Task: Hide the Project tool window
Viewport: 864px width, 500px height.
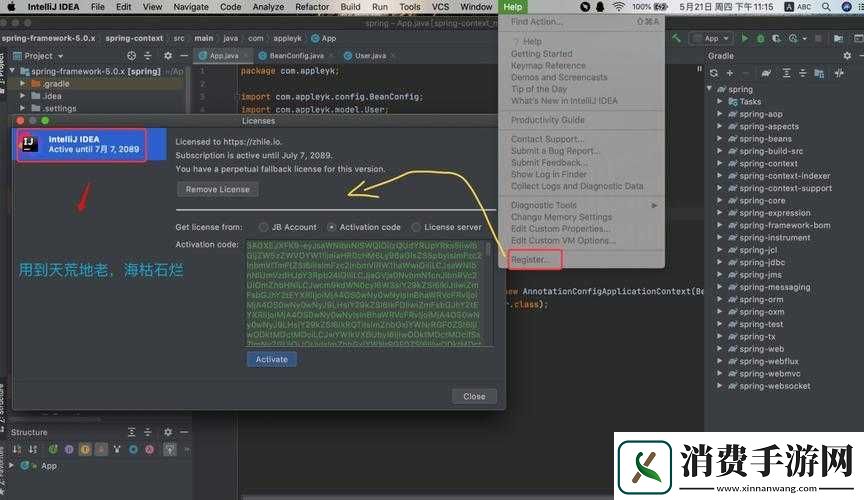Action: coord(184,56)
